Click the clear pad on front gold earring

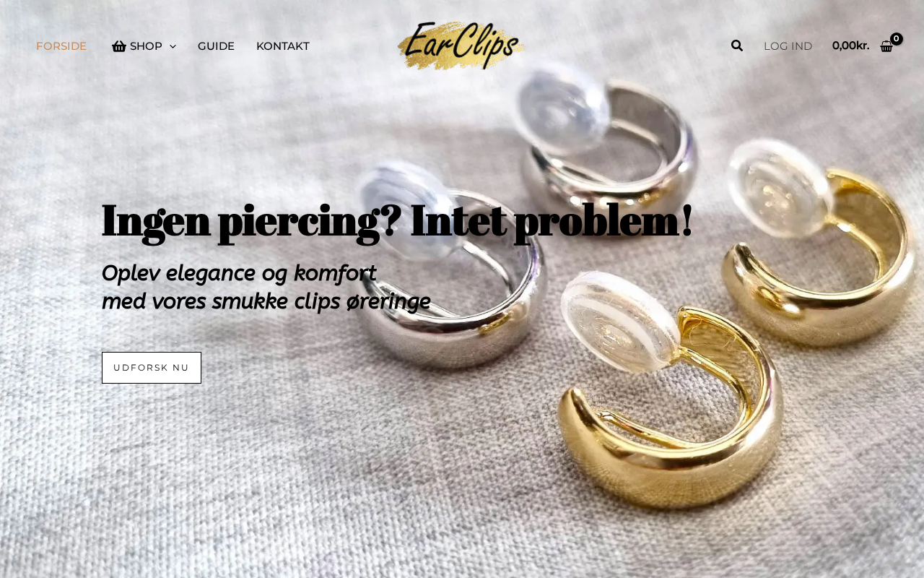pos(619,322)
